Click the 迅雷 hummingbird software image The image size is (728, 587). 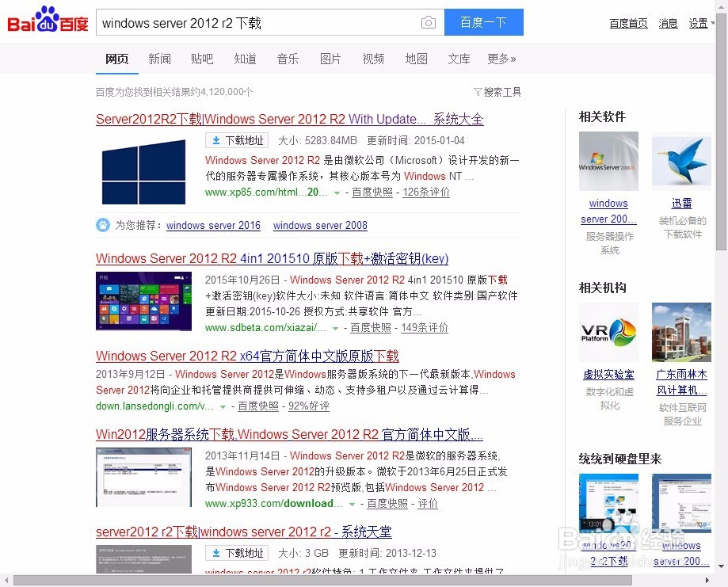(x=681, y=161)
